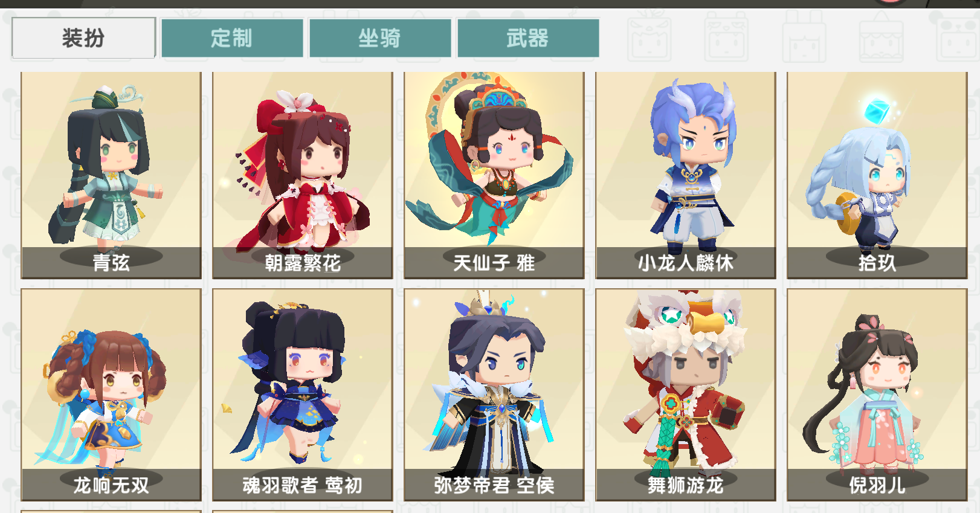Image resolution: width=980 pixels, height=513 pixels.
Task: Choose the 朝露繁花 red dress skin
Action: coord(303,175)
